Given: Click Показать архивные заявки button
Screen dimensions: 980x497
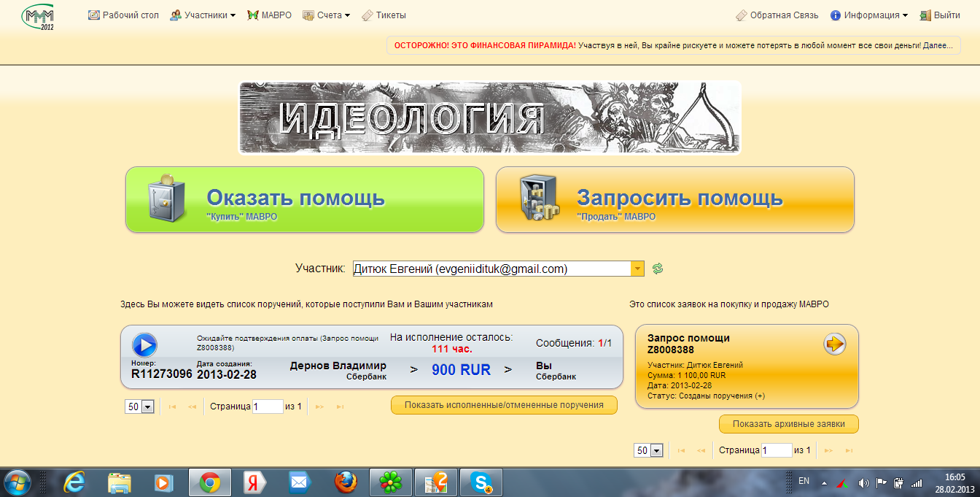Looking at the screenshot, I should pyautogui.click(x=789, y=424).
